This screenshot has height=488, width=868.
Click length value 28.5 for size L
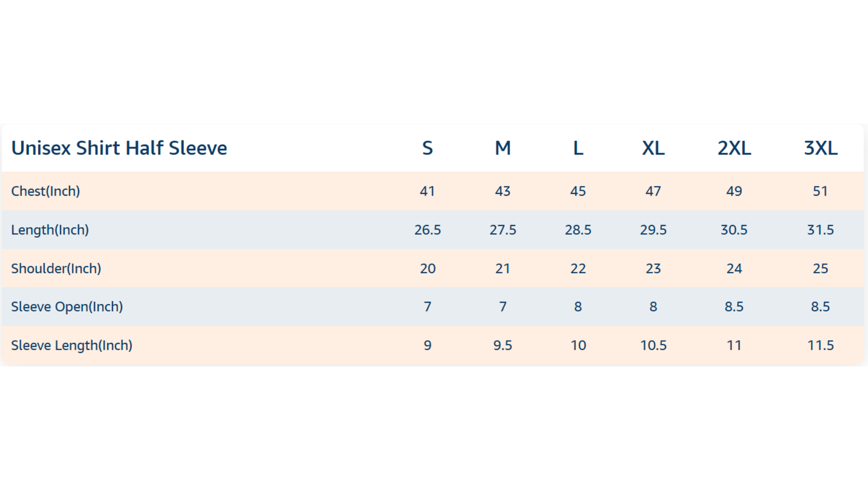[x=578, y=230]
